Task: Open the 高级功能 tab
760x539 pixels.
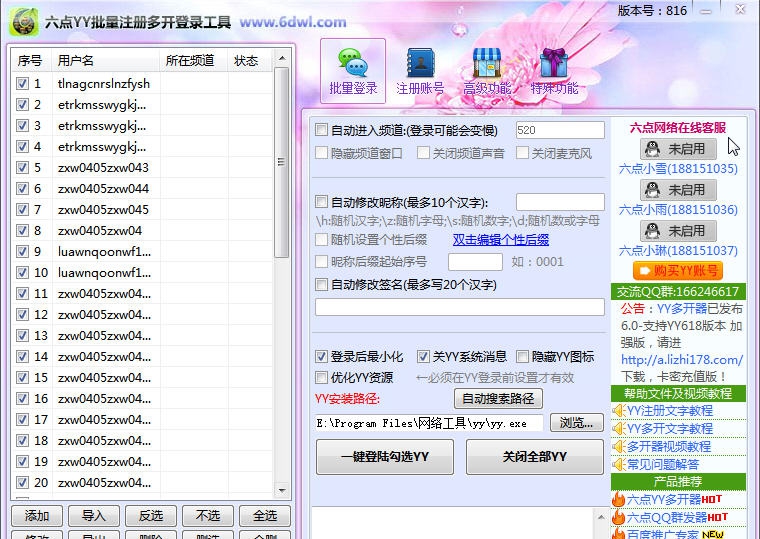Action: (487, 71)
